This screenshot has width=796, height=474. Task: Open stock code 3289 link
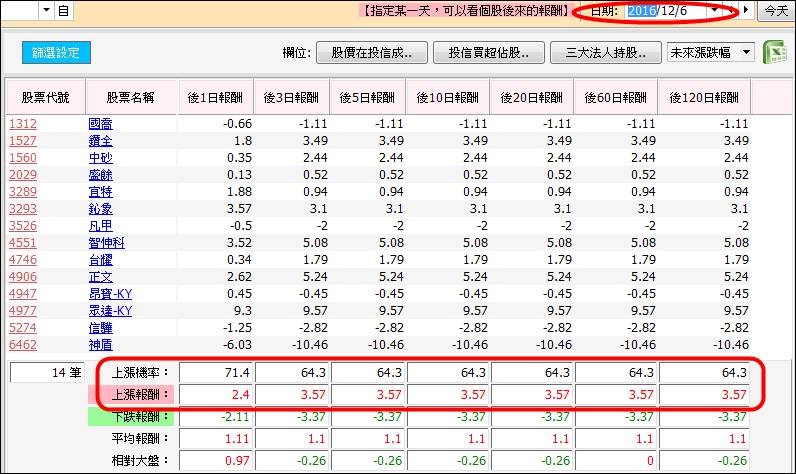click(23, 192)
